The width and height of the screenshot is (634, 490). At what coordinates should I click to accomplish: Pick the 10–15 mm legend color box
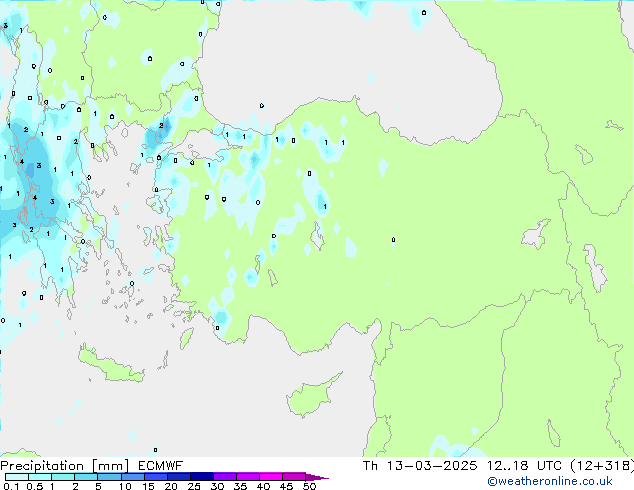(132, 477)
